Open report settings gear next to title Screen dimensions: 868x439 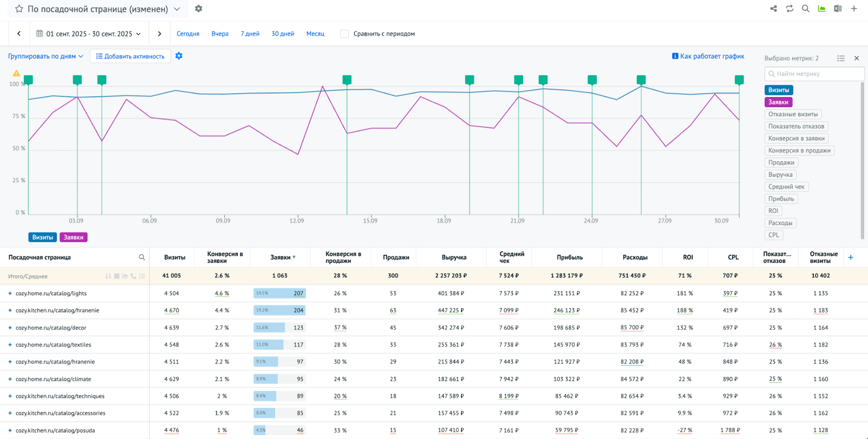pyautogui.click(x=199, y=9)
